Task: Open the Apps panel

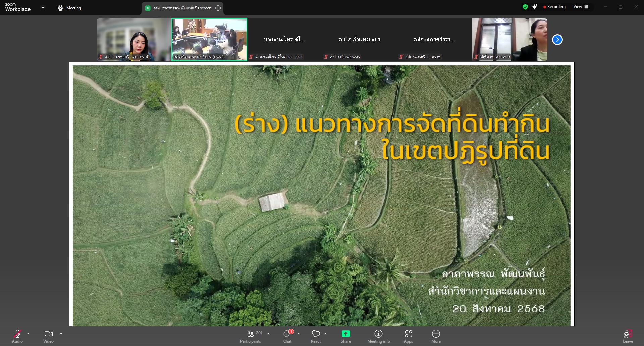Action: (x=408, y=336)
